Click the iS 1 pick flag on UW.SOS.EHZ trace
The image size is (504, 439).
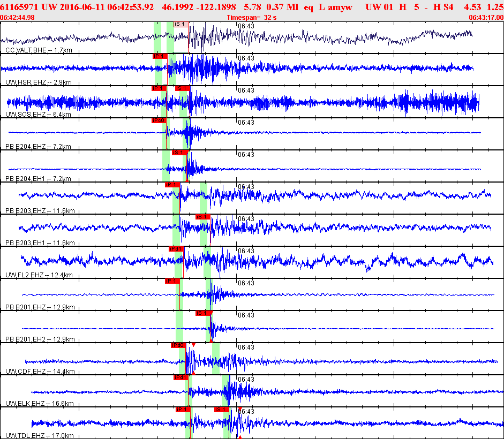coord(183,88)
